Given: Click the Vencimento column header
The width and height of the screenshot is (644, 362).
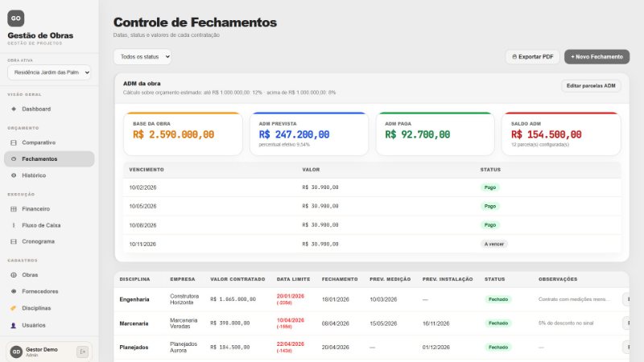Looking at the screenshot, I should point(147,170).
